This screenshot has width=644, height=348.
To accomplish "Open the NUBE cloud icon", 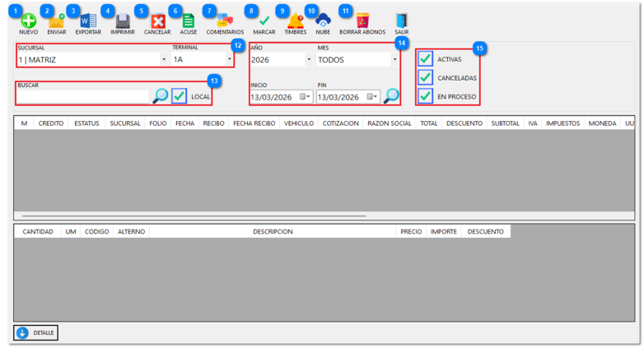I will (323, 21).
